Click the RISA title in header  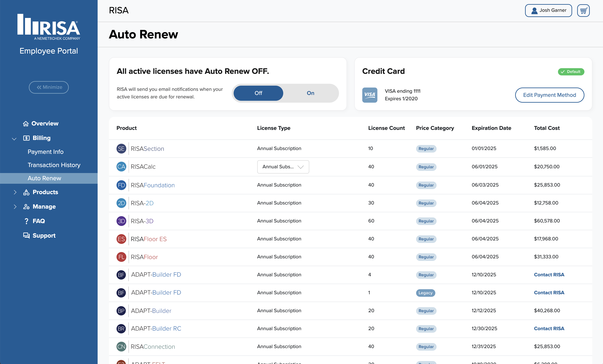point(119,11)
